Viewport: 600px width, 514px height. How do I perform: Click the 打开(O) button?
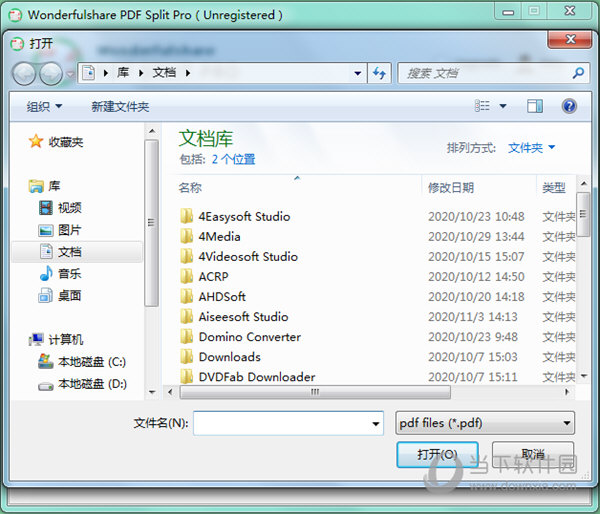tap(437, 454)
